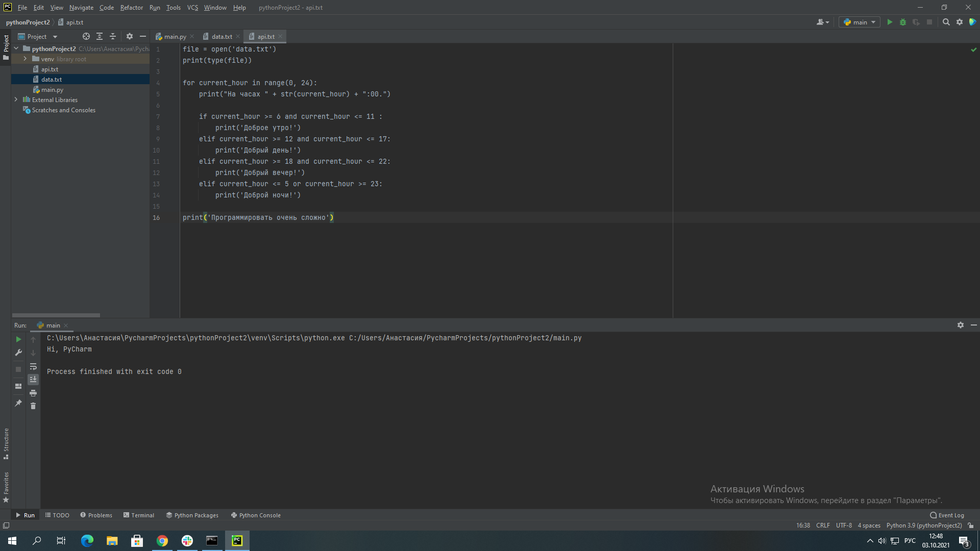Close the api.txt editor tab
The width and height of the screenshot is (980, 551).
(x=280, y=37)
